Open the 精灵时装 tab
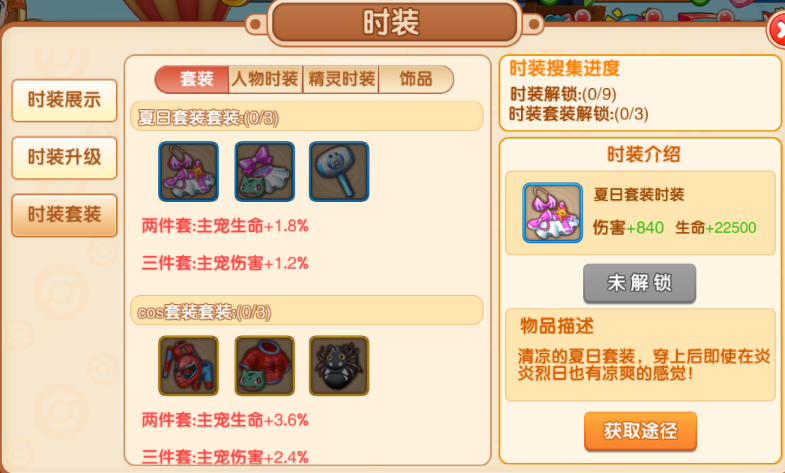 [341, 80]
